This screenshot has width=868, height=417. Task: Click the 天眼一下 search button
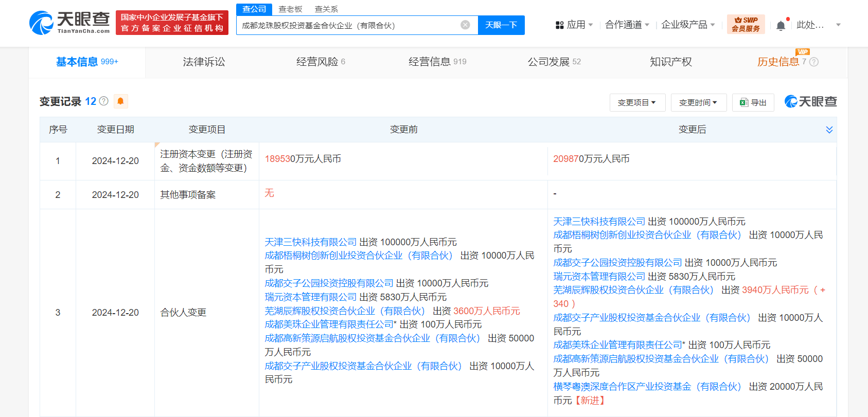[501, 25]
